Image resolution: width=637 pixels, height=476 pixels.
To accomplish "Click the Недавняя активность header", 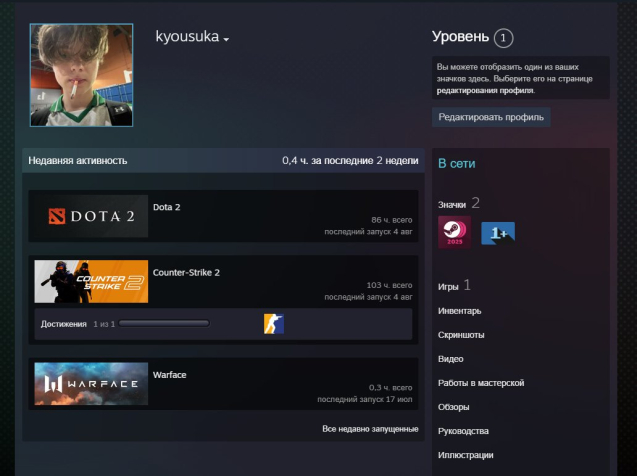I will point(78,160).
